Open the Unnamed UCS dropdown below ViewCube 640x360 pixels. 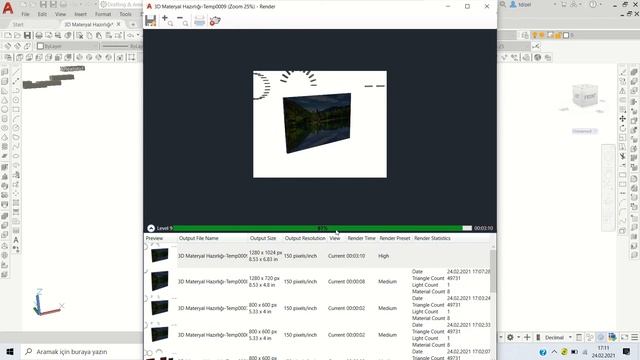click(584, 131)
